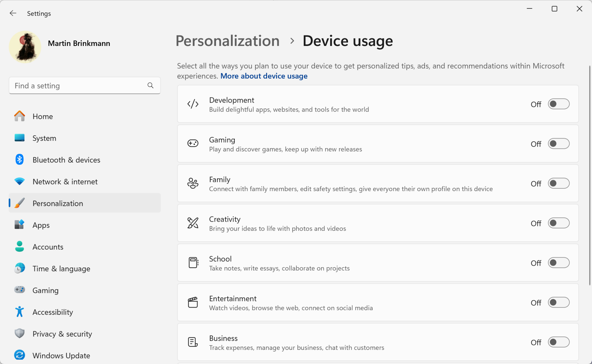Open System settings from the sidebar icon

[x=19, y=138]
